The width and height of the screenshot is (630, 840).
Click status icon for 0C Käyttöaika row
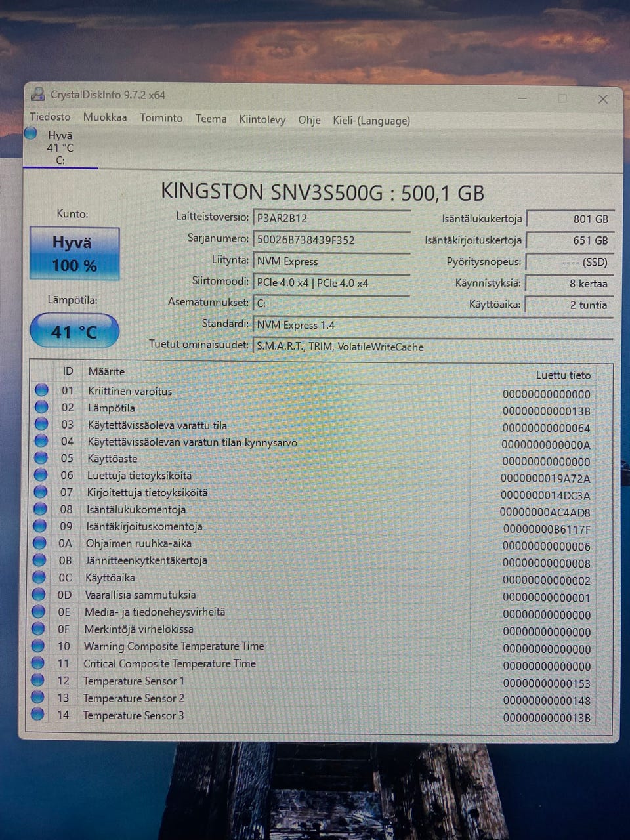39,577
